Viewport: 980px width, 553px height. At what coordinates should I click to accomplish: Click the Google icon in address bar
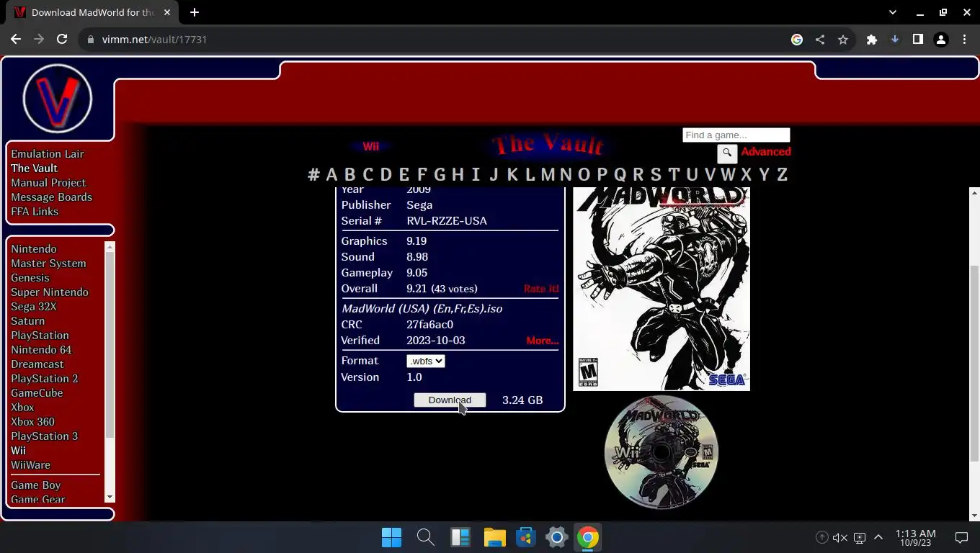[797, 40]
